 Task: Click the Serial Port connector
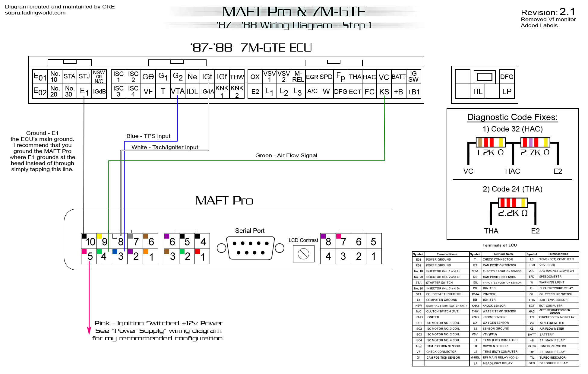point(250,248)
